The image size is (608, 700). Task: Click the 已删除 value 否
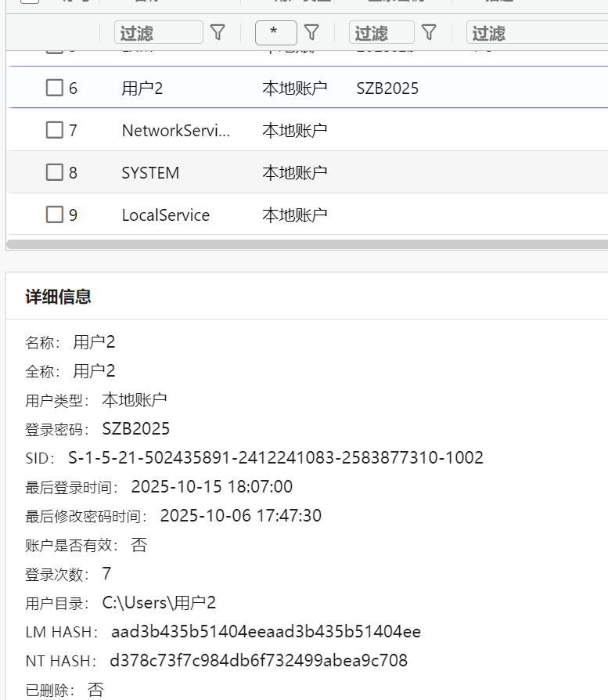coord(95,690)
